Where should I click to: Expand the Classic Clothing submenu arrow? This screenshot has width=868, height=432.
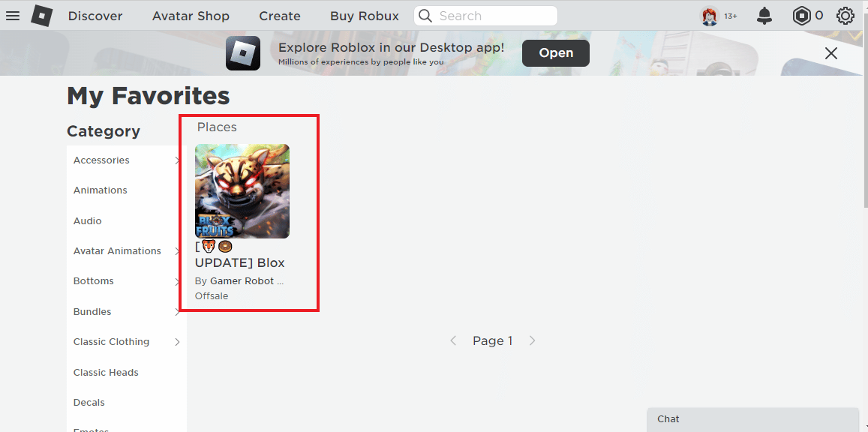click(177, 342)
